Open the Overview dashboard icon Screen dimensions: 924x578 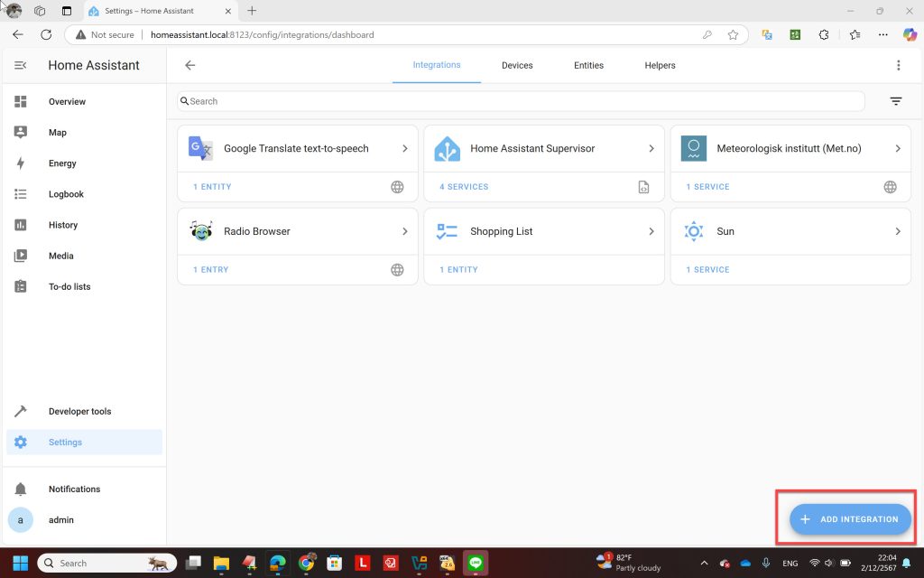click(21, 102)
